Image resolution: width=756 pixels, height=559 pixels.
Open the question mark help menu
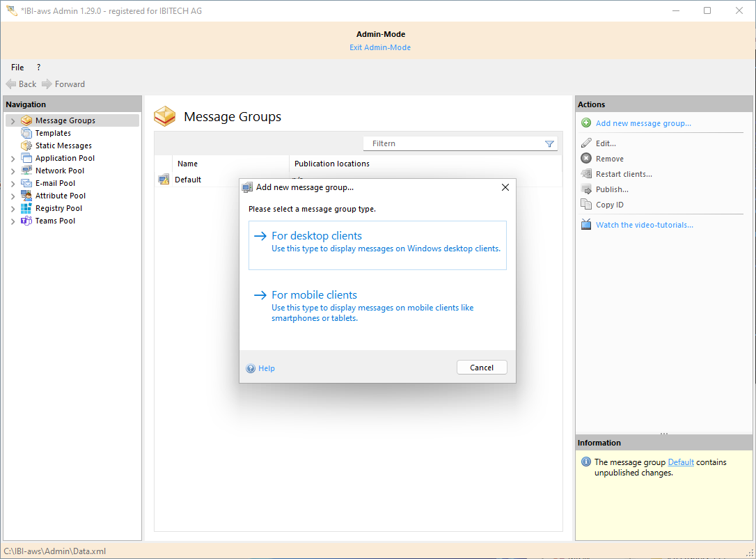click(38, 68)
